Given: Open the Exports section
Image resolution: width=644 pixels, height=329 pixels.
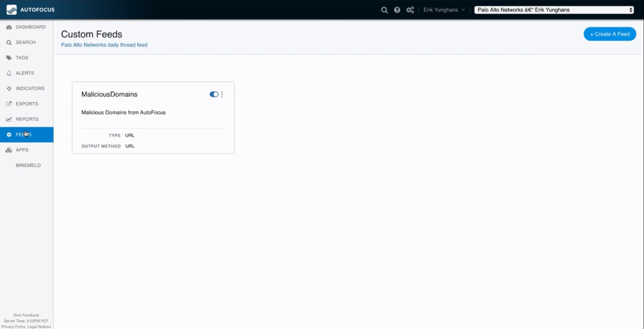Looking at the screenshot, I should [x=27, y=104].
